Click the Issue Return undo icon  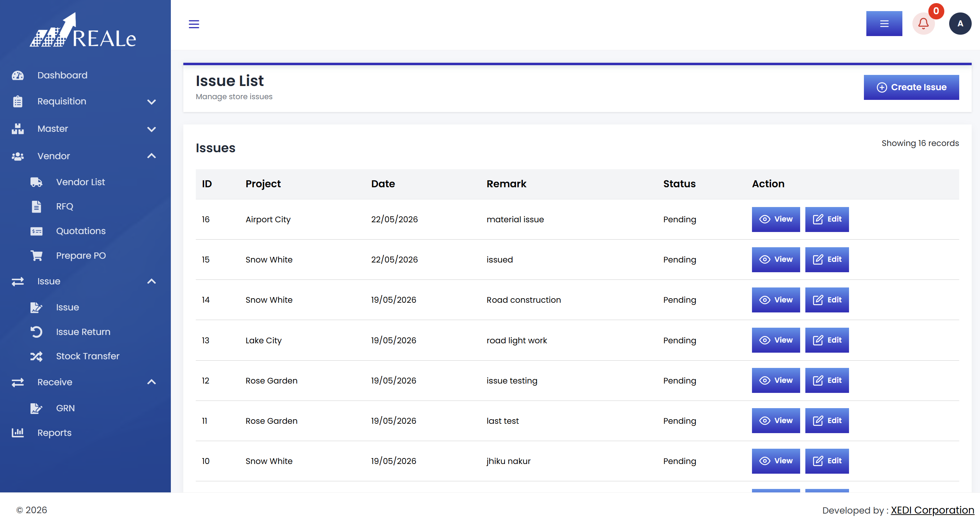(36, 332)
